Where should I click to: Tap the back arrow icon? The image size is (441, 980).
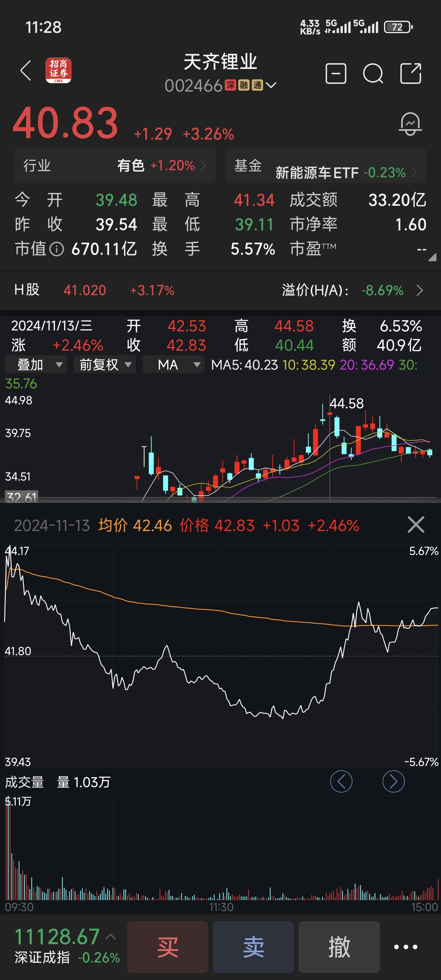[x=25, y=70]
